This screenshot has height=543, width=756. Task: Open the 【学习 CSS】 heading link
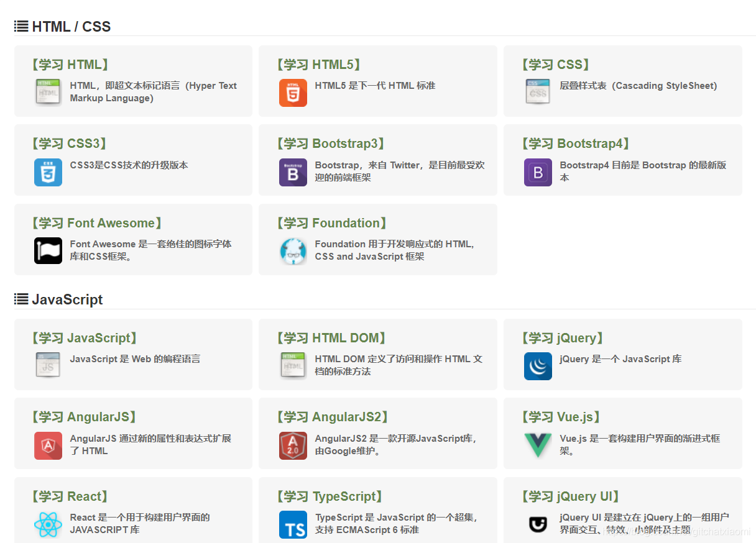coord(555,65)
